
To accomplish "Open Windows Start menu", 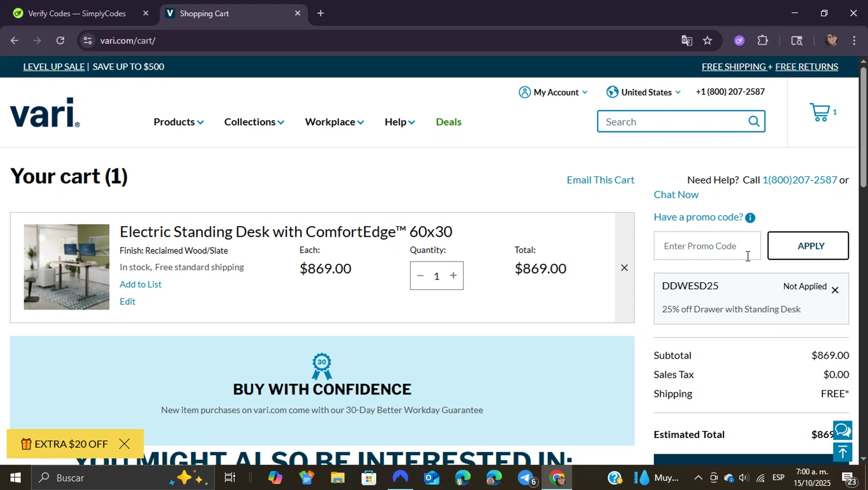I will coord(16,478).
